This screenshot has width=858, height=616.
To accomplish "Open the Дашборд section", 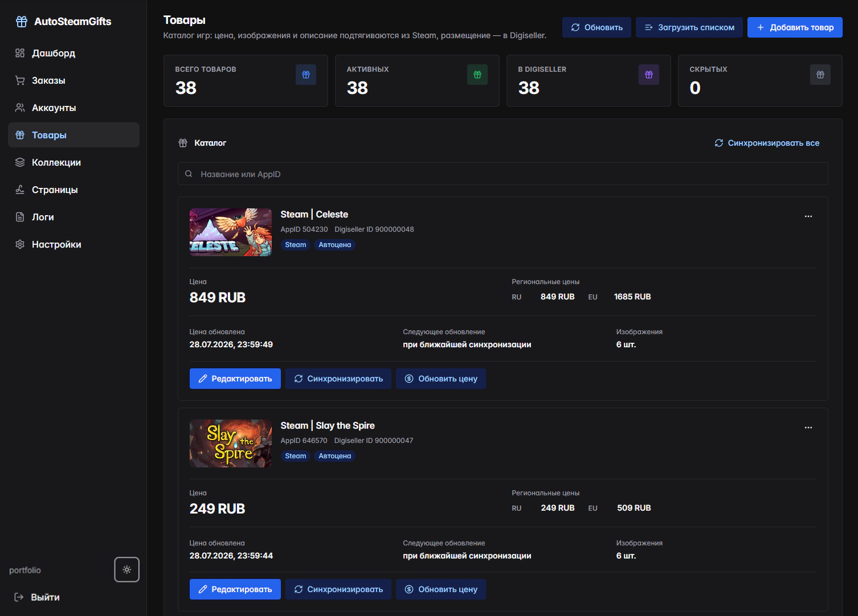I will click(x=73, y=53).
